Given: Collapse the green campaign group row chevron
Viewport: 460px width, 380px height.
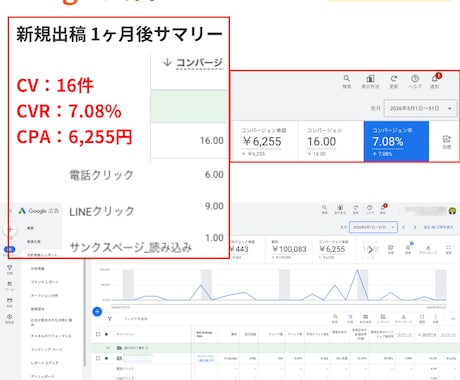Looking at the screenshot, I should [108, 348].
